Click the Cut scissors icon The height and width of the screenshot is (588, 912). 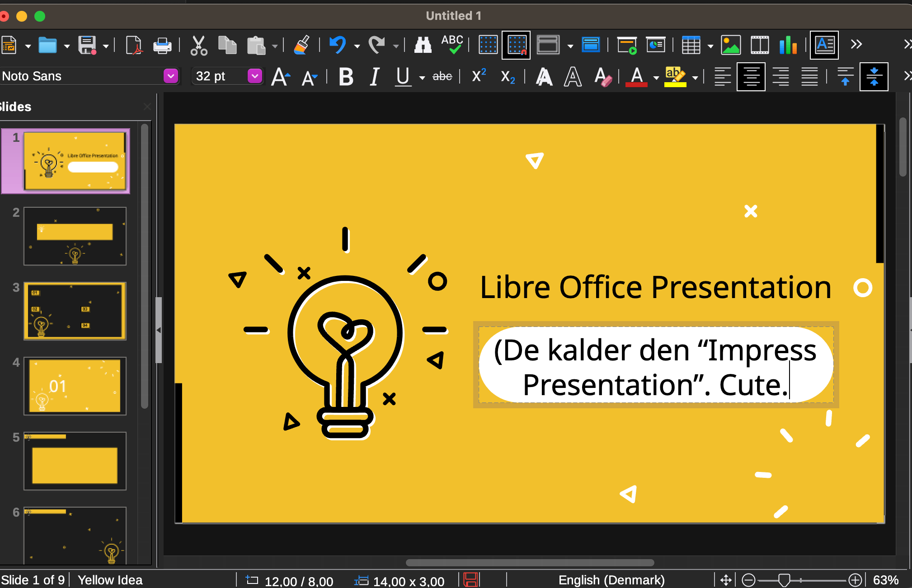coord(198,45)
